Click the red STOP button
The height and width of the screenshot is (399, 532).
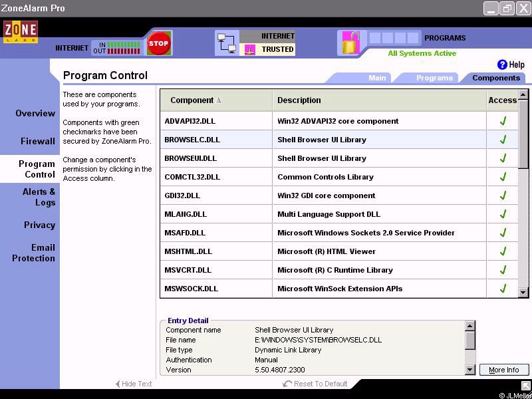158,43
